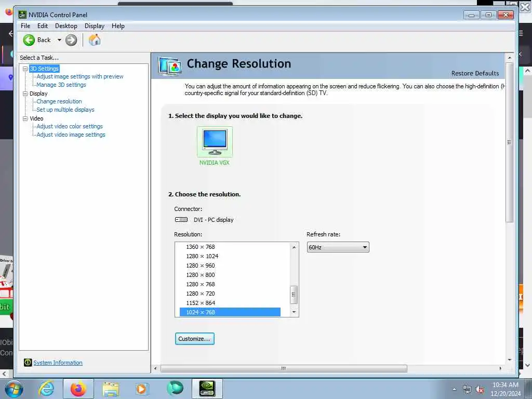Close the NVIDIA Control Panel window
The width and height of the screenshot is (532, 399).
[506, 15]
